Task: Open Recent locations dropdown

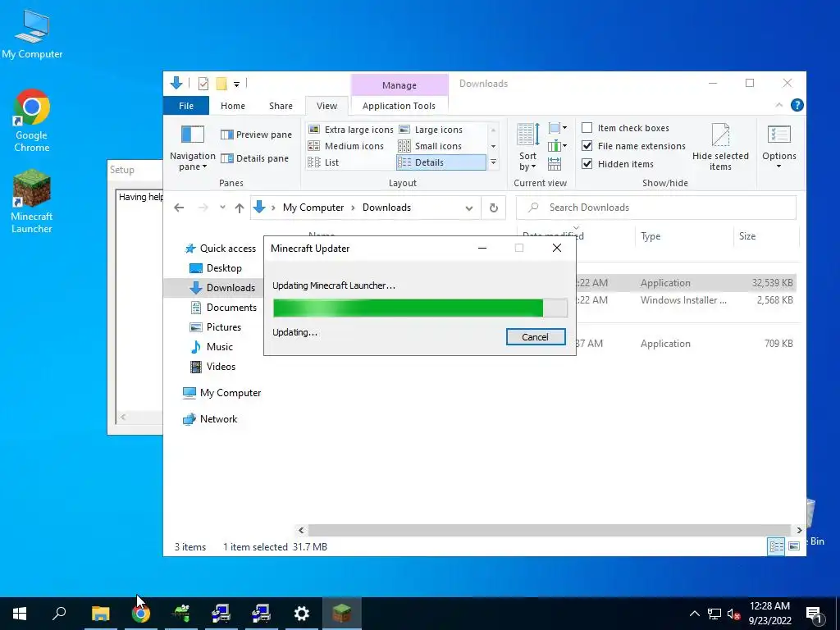Action: point(222,208)
